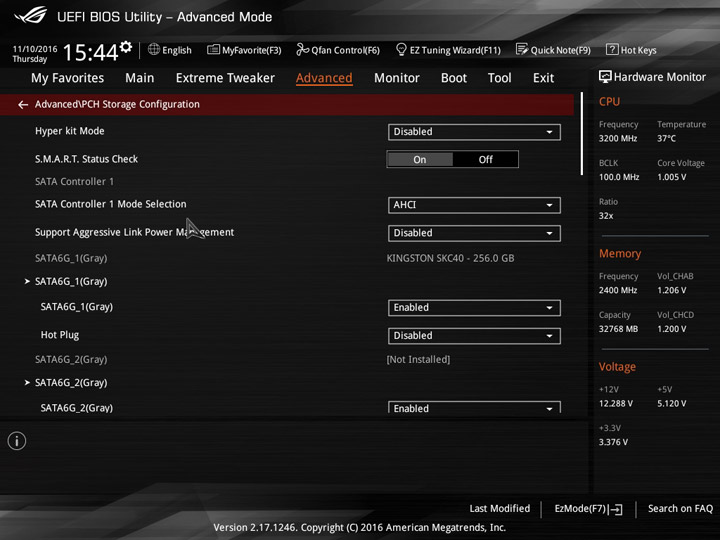This screenshot has height=540, width=720.
Task: Click the 11/10/2016 Thursday date
Action: coord(35,54)
